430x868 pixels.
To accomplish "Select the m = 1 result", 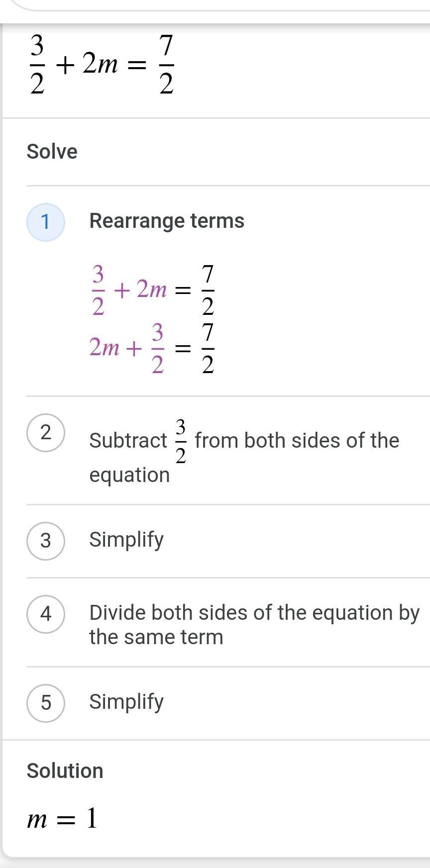I will point(62,818).
